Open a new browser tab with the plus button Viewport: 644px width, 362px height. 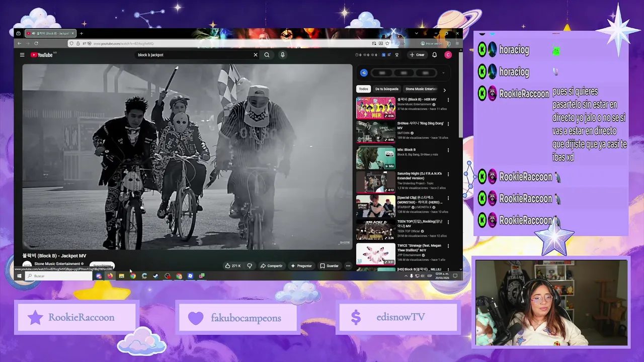pyautogui.click(x=81, y=34)
